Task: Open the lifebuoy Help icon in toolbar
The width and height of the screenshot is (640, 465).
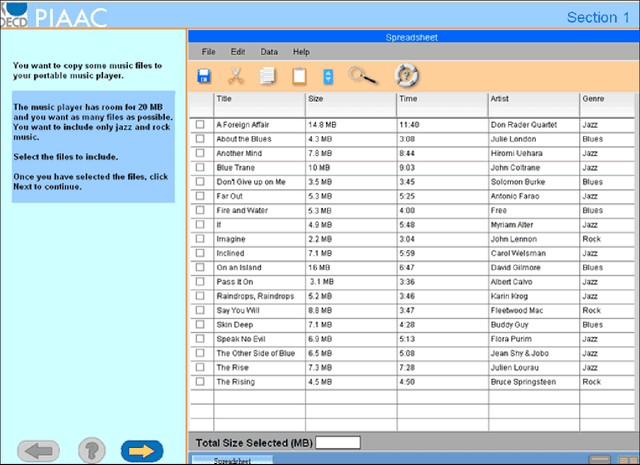Action: [405, 75]
